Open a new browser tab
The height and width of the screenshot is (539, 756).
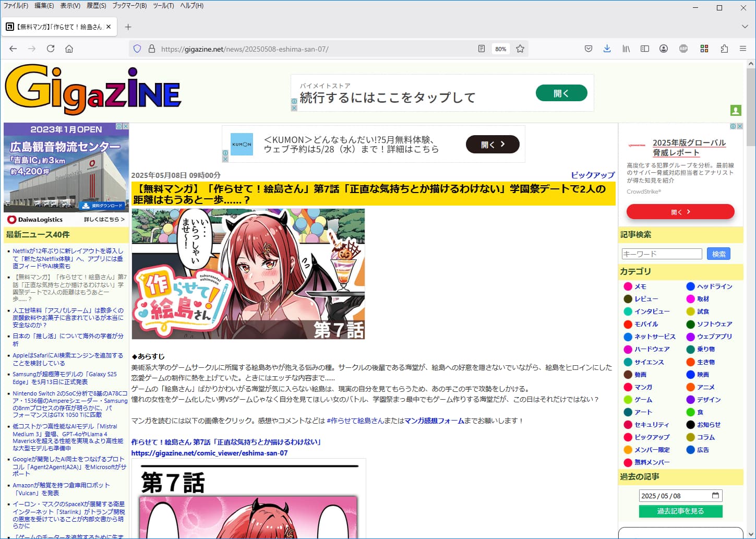click(x=128, y=27)
